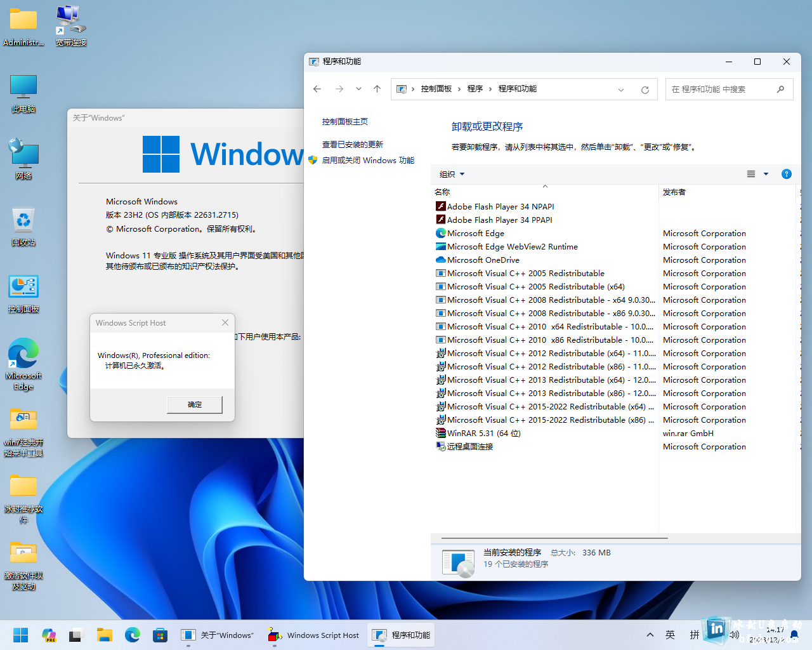The height and width of the screenshot is (650, 812).
Task: Click 程序和功能 in the address breadcrumb
Action: click(x=518, y=89)
